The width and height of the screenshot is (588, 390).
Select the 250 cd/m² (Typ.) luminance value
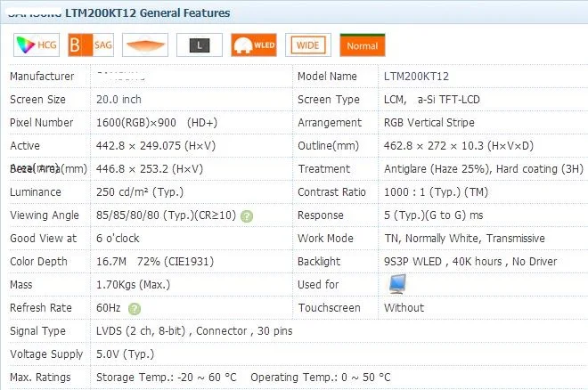coord(140,192)
